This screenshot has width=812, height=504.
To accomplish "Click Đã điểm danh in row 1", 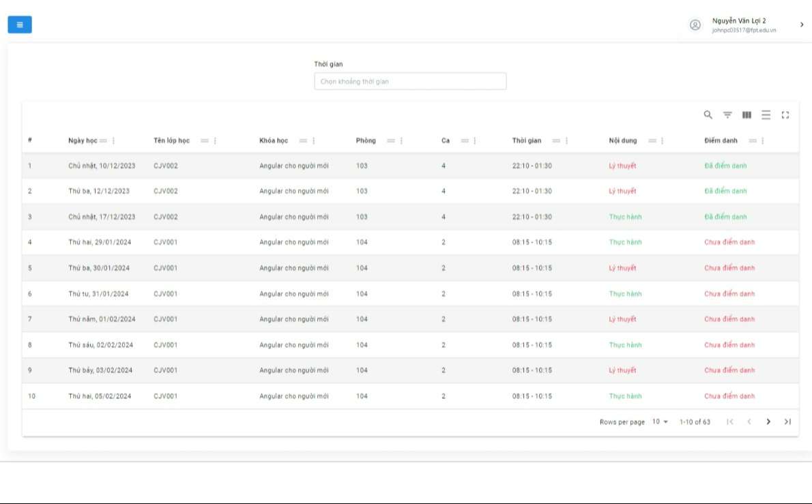I will tap(725, 166).
